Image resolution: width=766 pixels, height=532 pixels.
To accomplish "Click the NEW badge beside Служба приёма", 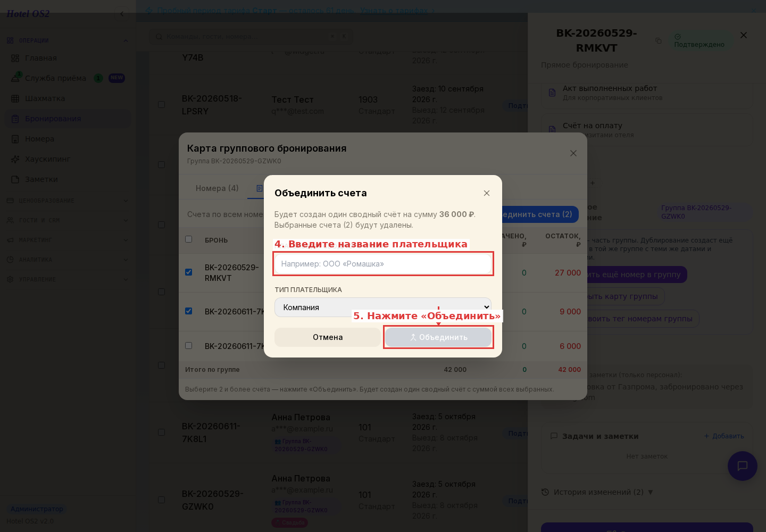I will click(116, 78).
